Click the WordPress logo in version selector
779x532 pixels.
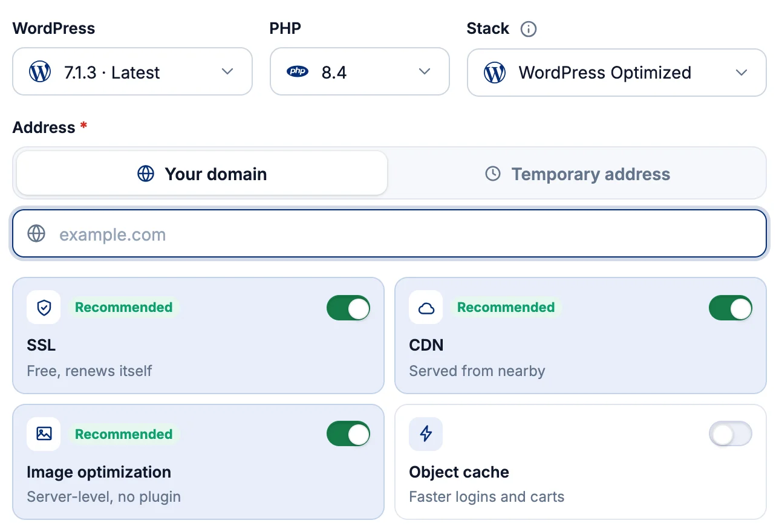[x=40, y=72]
